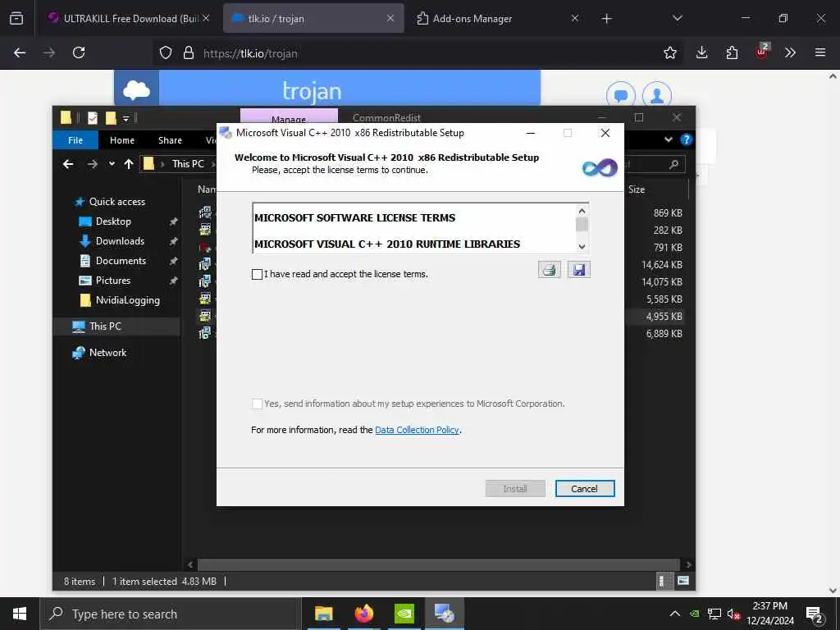
Task: Open NvidiaLogging folder in sidebar
Action: 127,300
